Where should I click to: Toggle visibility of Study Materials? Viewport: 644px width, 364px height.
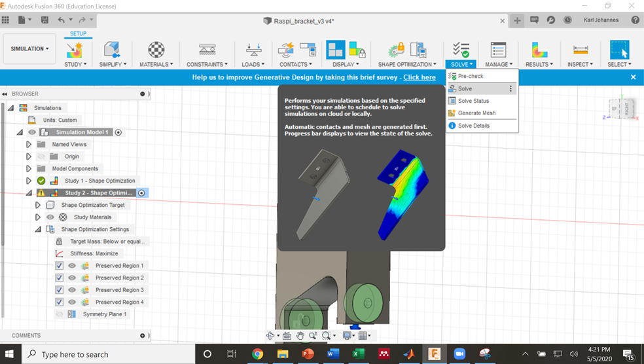(50, 217)
